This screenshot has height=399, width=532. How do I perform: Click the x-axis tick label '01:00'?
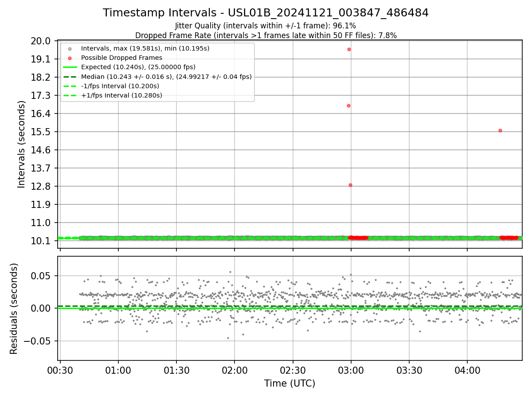(x=118, y=371)
